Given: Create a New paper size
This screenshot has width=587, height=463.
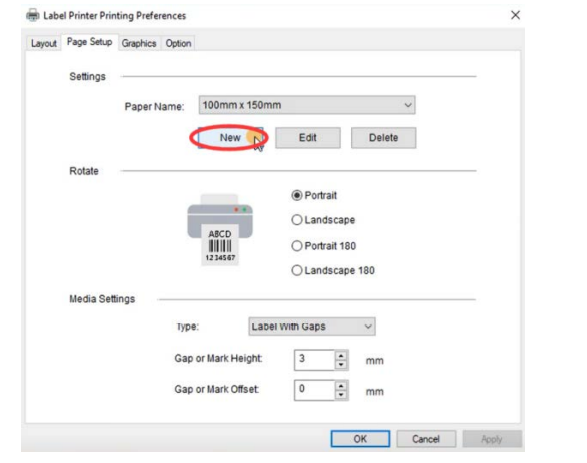Looking at the screenshot, I should coord(230,138).
